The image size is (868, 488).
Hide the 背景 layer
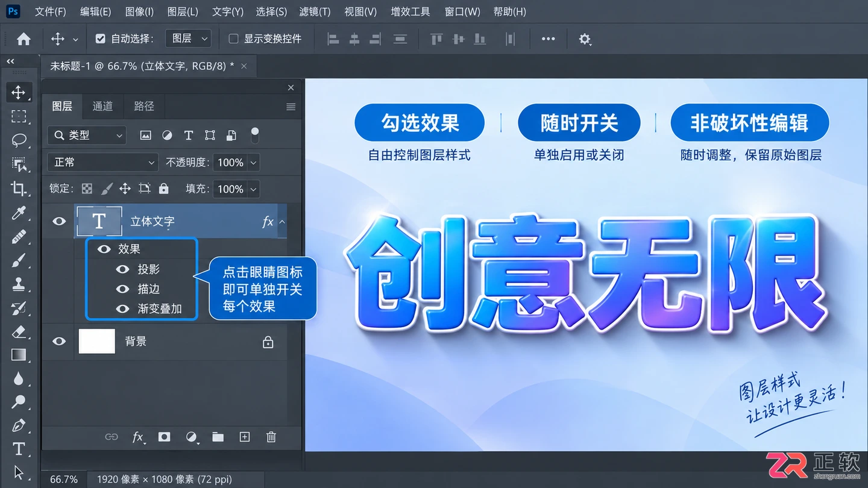pyautogui.click(x=59, y=342)
